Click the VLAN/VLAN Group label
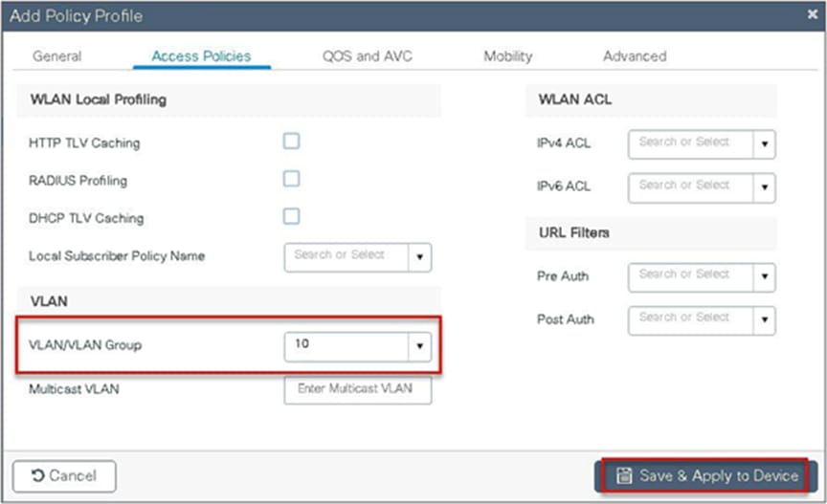 85,345
